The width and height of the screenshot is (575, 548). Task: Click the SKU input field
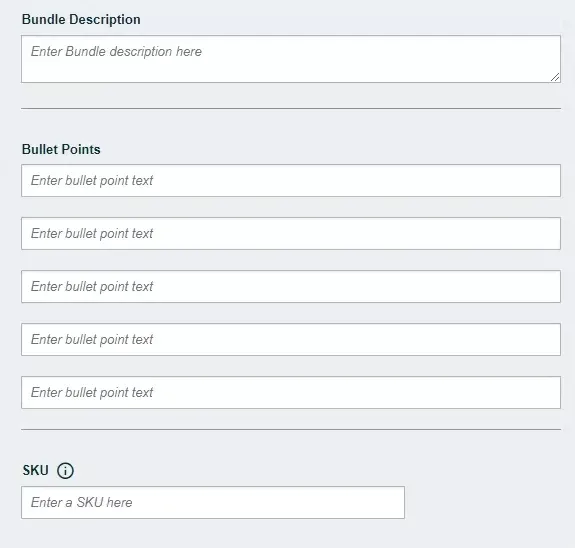[x=213, y=503]
